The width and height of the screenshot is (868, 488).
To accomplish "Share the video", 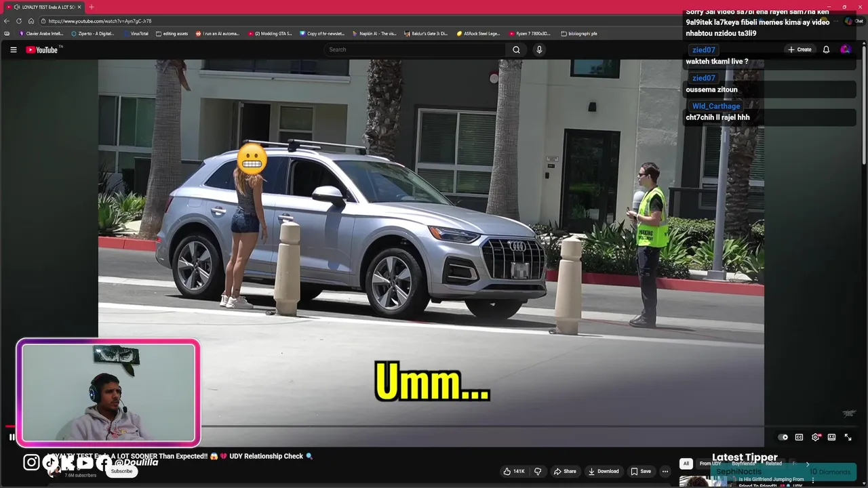I will (565, 471).
